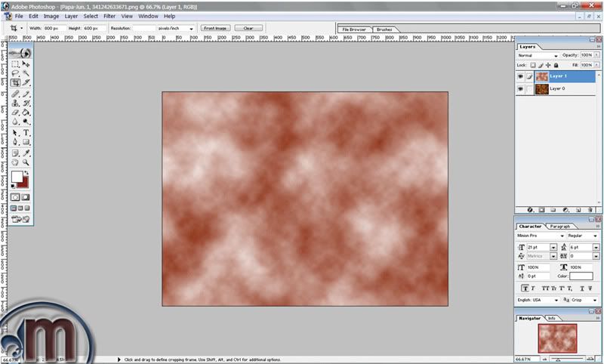Select the Brush tool
Screen dimensions: 604x364
tap(26, 94)
